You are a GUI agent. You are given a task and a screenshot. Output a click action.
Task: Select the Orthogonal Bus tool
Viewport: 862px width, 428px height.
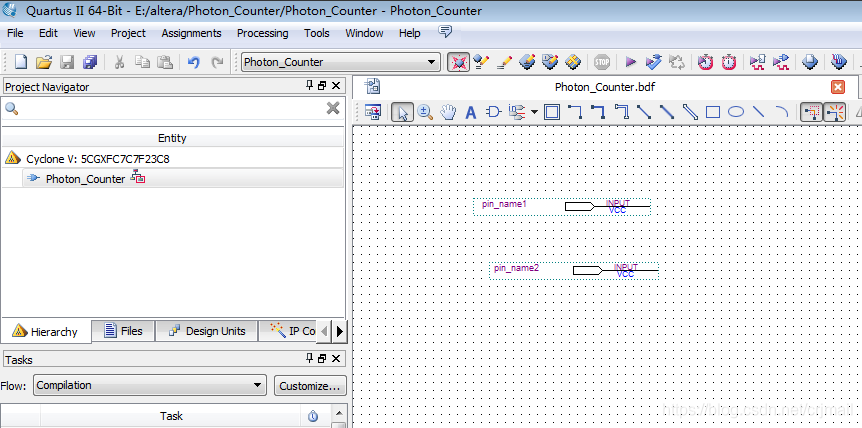[598, 112]
